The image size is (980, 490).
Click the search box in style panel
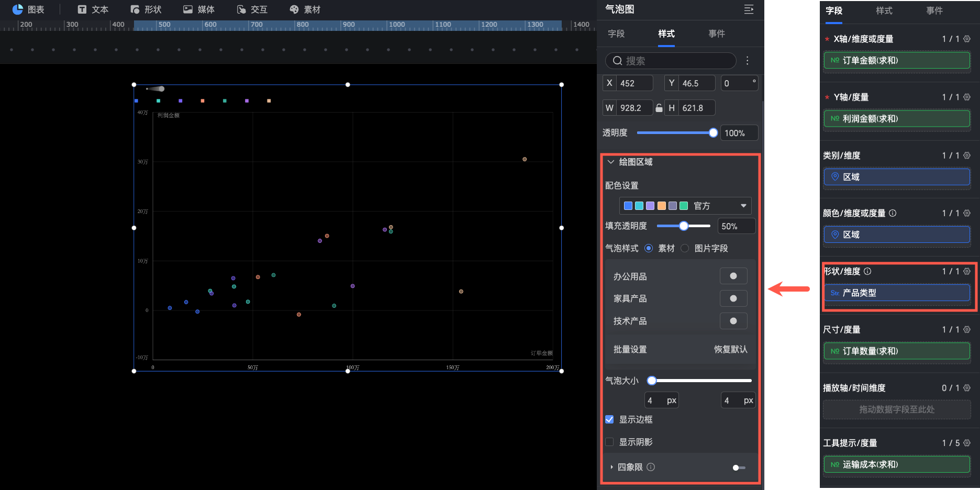click(671, 61)
